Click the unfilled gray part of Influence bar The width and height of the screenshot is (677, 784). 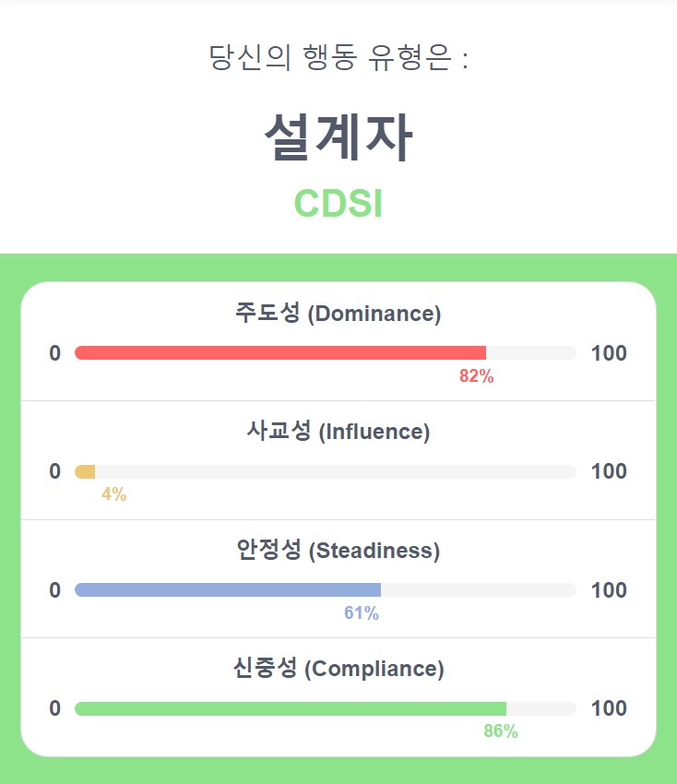coord(336,471)
